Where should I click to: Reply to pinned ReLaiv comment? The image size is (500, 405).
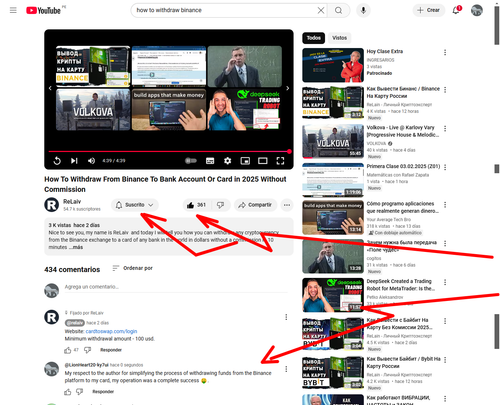pyautogui.click(x=111, y=350)
